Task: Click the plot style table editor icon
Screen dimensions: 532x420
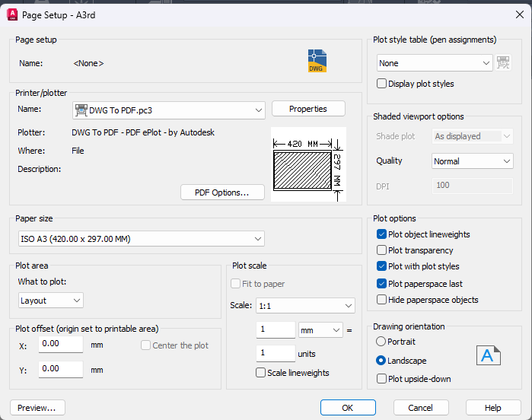Action: tap(503, 63)
